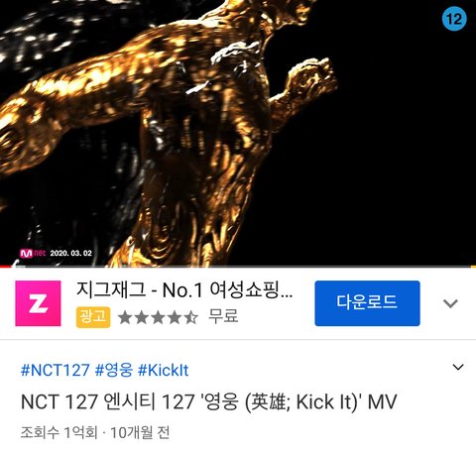Open the #영웅 hashtag
The height and width of the screenshot is (452, 476).
[x=114, y=370]
